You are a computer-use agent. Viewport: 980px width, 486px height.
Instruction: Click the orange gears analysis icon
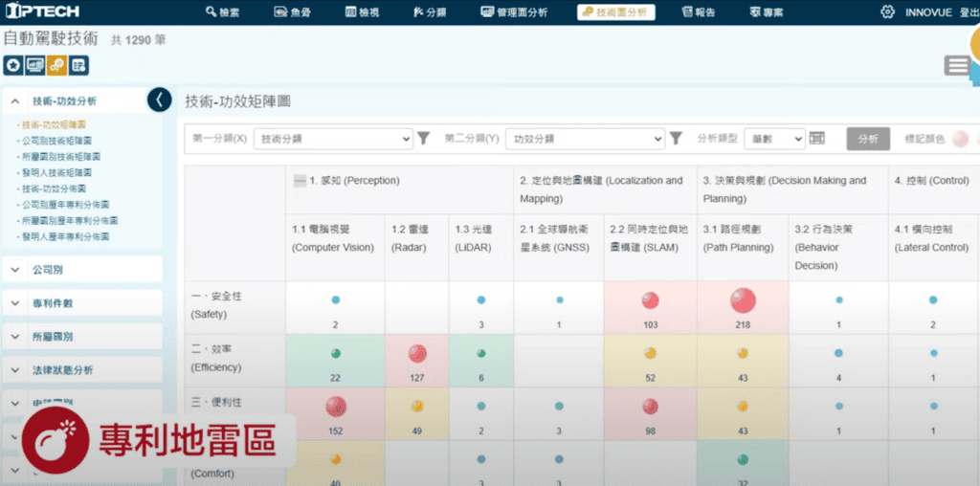pyautogui.click(x=56, y=65)
